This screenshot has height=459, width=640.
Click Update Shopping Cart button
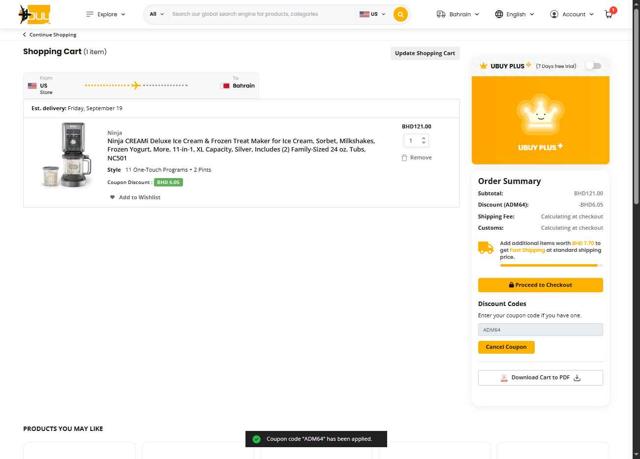click(425, 53)
